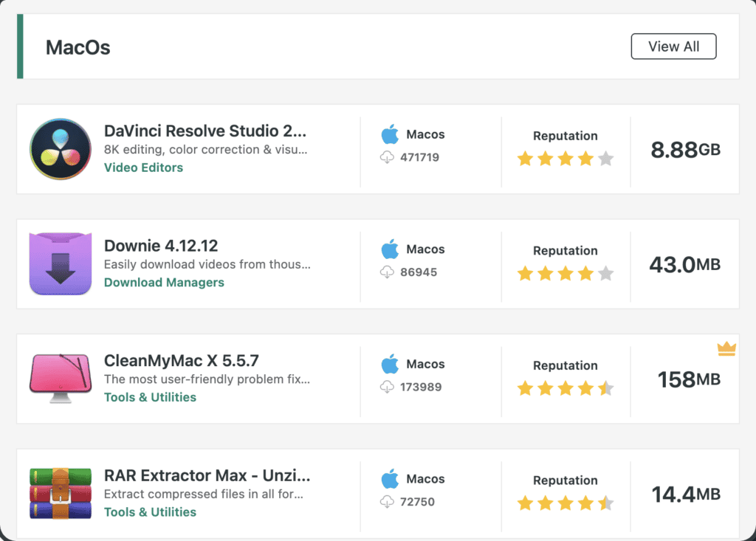Click star rating for RAR Extractor Max
Screen dimensions: 756x541
coord(565,503)
